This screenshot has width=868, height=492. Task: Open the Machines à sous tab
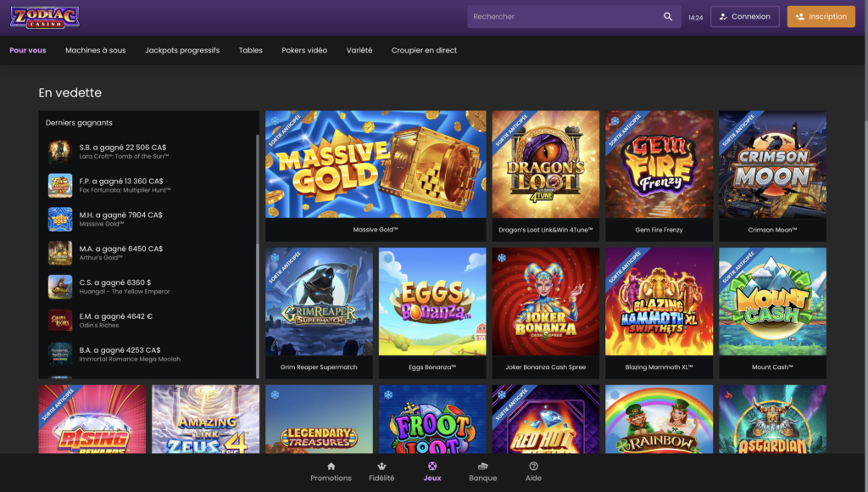[95, 50]
